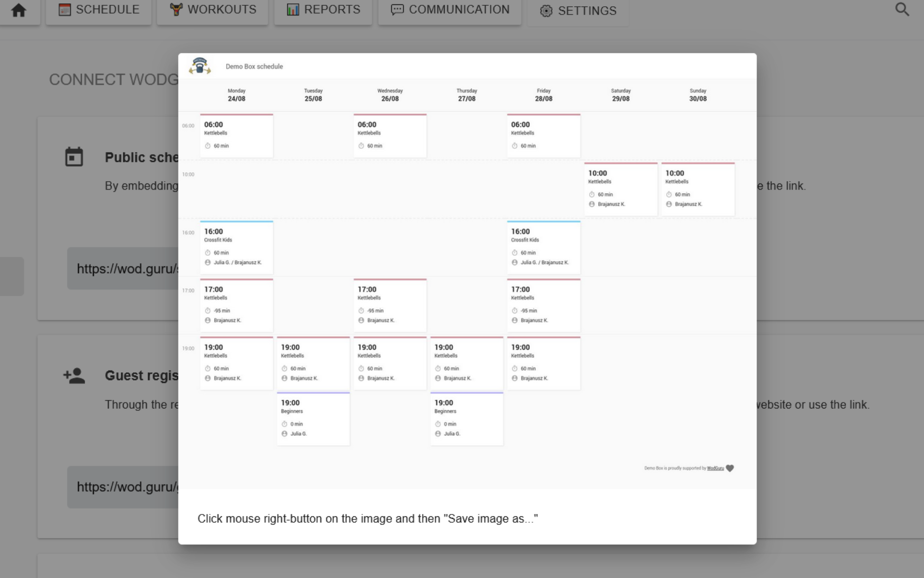The width and height of the screenshot is (924, 578).
Task: Click the public schedule calendar icon
Action: click(x=74, y=157)
